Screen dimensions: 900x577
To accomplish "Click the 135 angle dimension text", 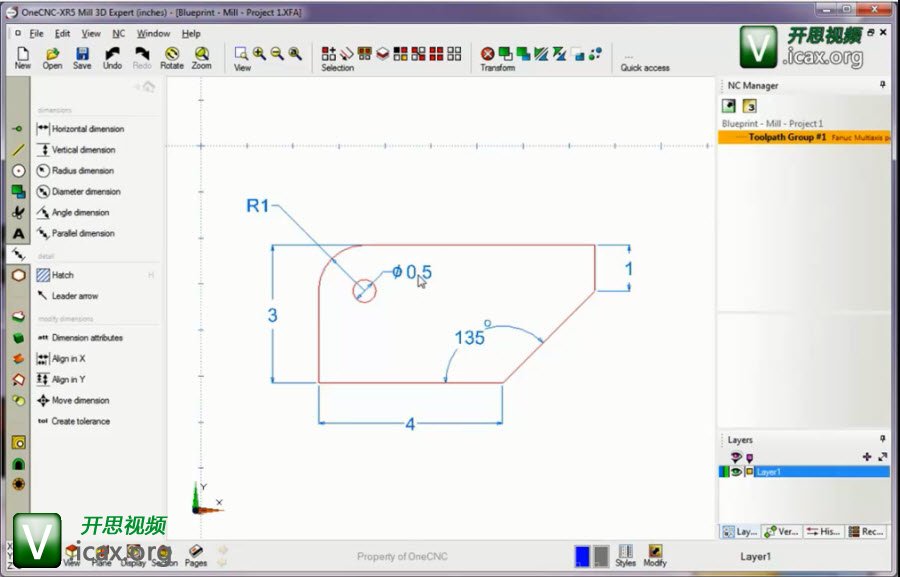I will tap(470, 338).
